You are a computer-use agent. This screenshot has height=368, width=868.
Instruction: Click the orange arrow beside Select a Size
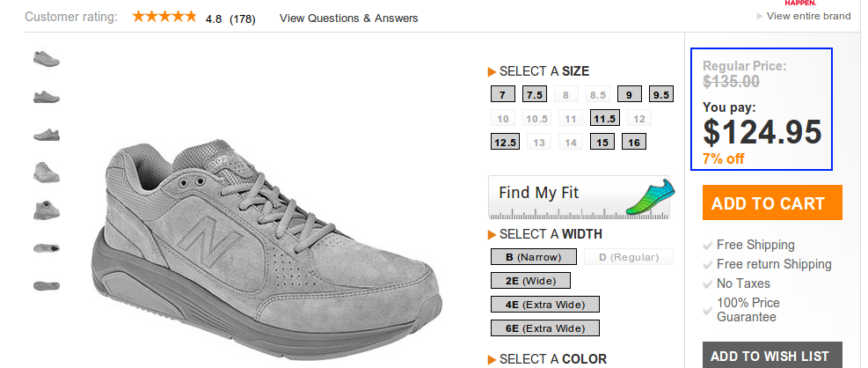pos(492,72)
